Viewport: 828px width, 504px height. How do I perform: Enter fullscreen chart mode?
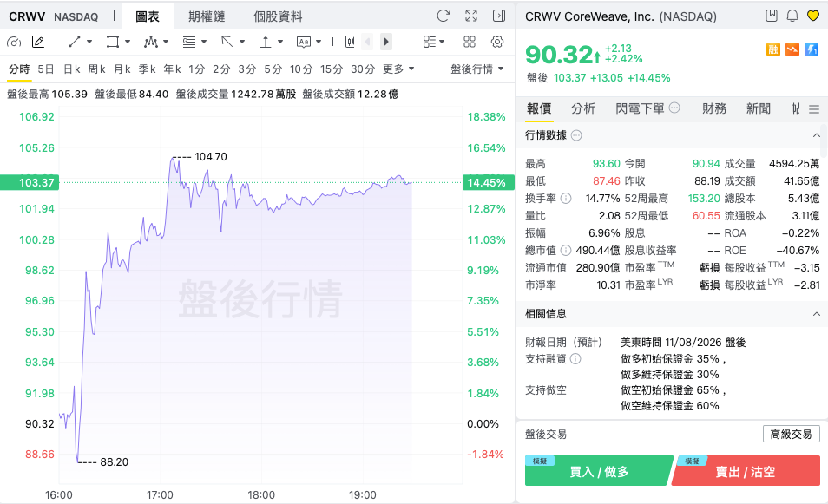[471, 16]
